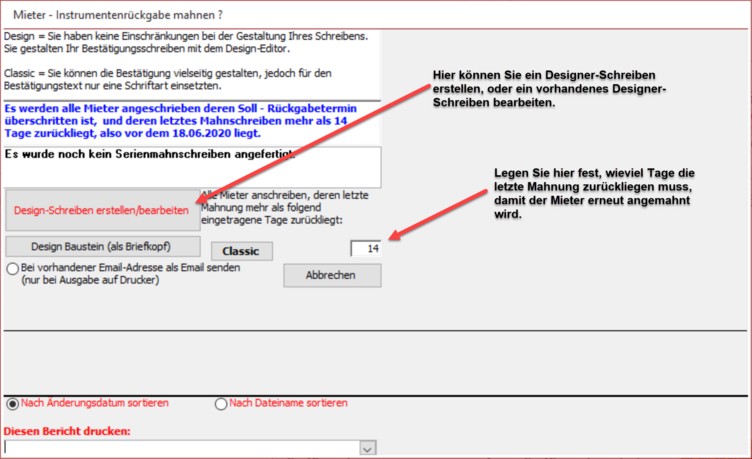The image size is (752, 459).
Task: Click the days field showing 14
Action: coord(366,248)
